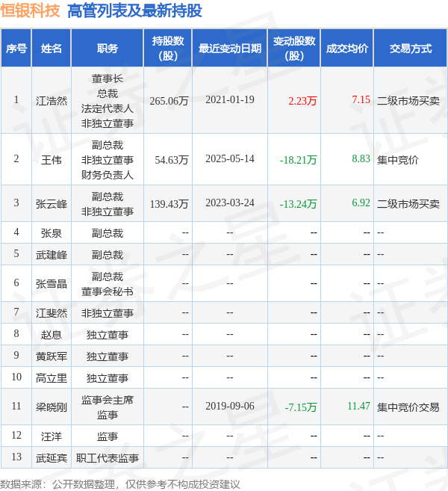Click the name 黄跃军
This screenshot has width=448, height=491.
pos(52,356)
